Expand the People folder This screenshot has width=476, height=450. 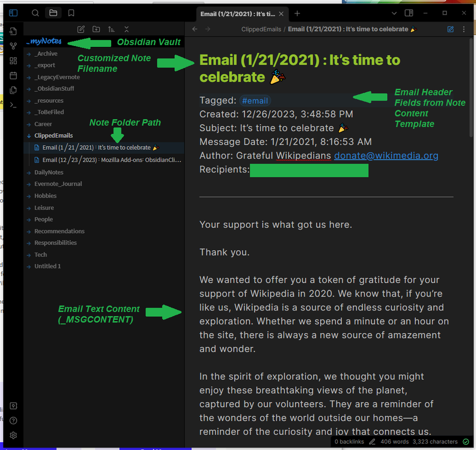click(43, 219)
